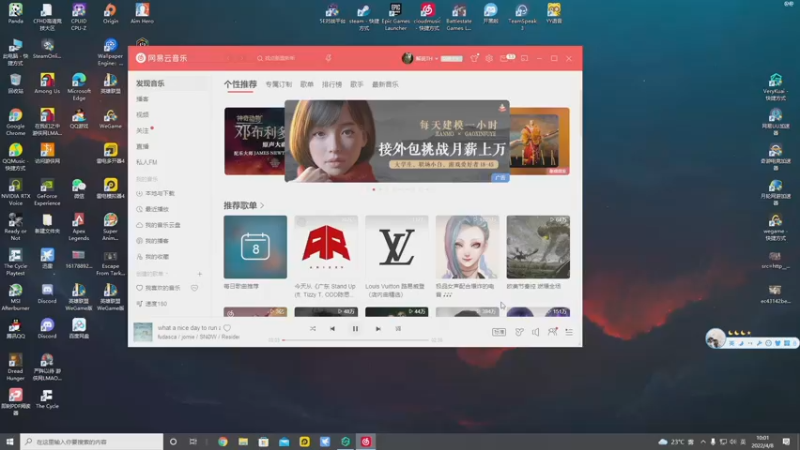Open the 排行榜 tab
The width and height of the screenshot is (800, 450).
(x=332, y=84)
